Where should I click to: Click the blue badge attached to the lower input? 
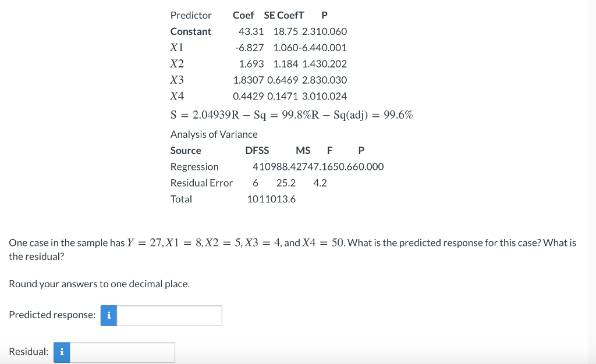(x=62, y=352)
